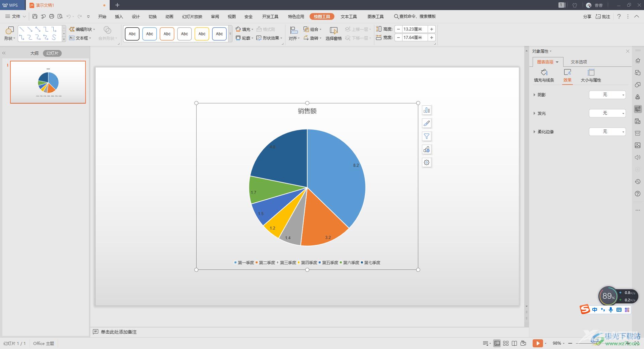Screen dimensions: 644x349
Task: Click the zoom slider handle
Action: [598, 343]
